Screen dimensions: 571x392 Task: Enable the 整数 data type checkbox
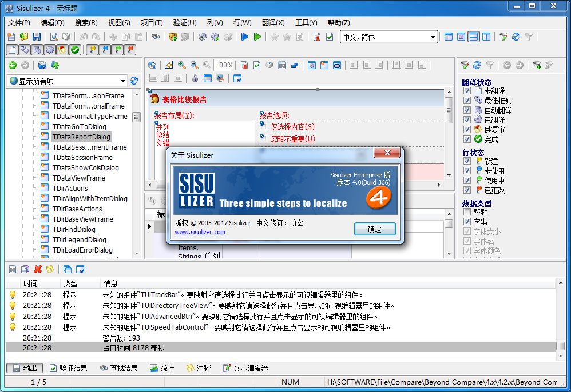click(x=467, y=212)
